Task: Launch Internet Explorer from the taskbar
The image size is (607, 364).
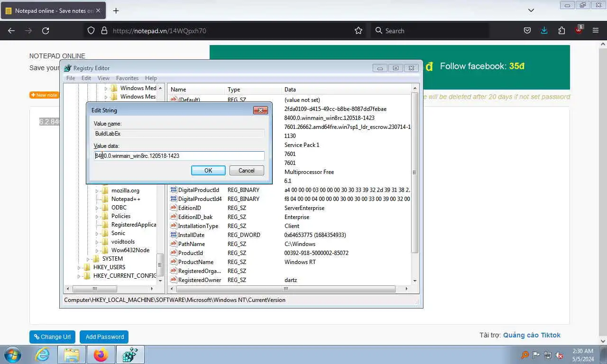Action: click(43, 355)
